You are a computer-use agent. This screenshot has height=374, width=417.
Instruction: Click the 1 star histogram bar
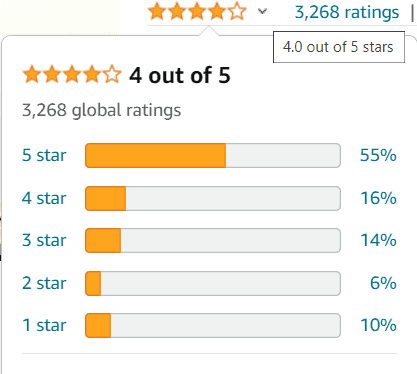coord(213,325)
